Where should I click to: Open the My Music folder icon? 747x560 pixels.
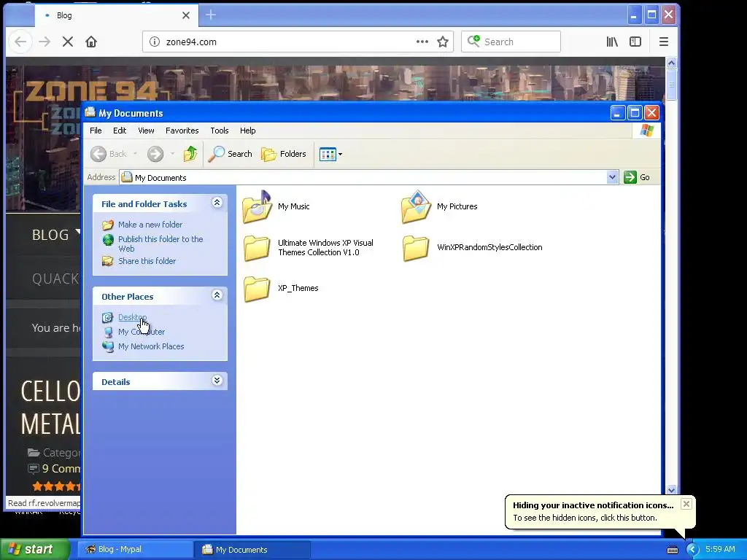pyautogui.click(x=258, y=206)
